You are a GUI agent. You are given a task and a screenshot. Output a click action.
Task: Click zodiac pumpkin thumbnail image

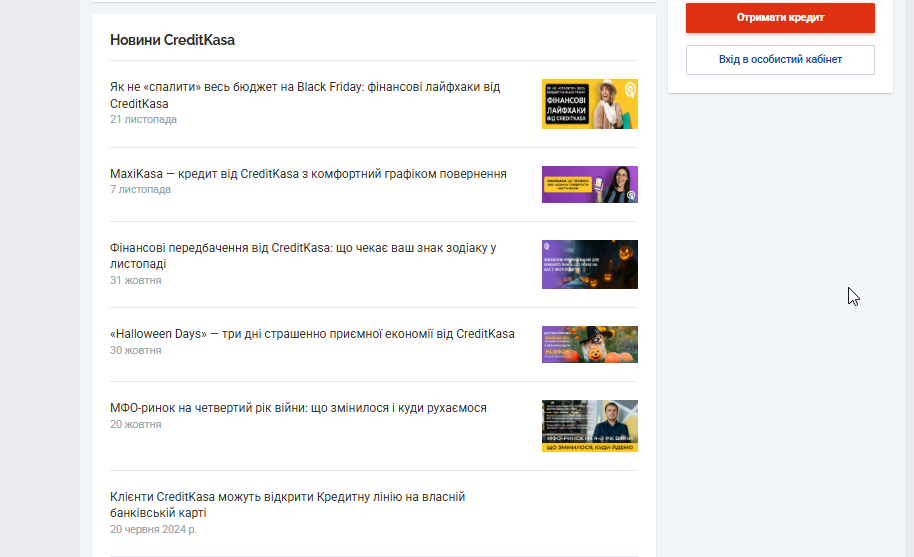tap(590, 265)
